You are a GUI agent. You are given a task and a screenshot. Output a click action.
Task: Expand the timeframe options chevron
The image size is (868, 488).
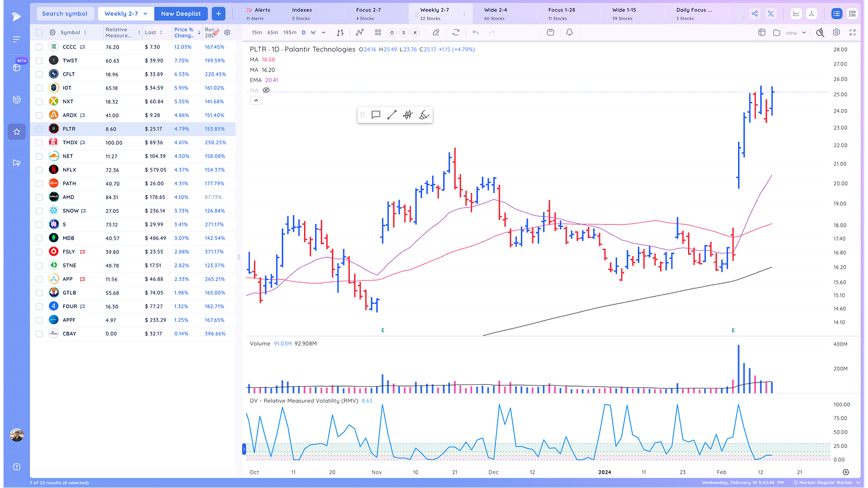click(324, 33)
